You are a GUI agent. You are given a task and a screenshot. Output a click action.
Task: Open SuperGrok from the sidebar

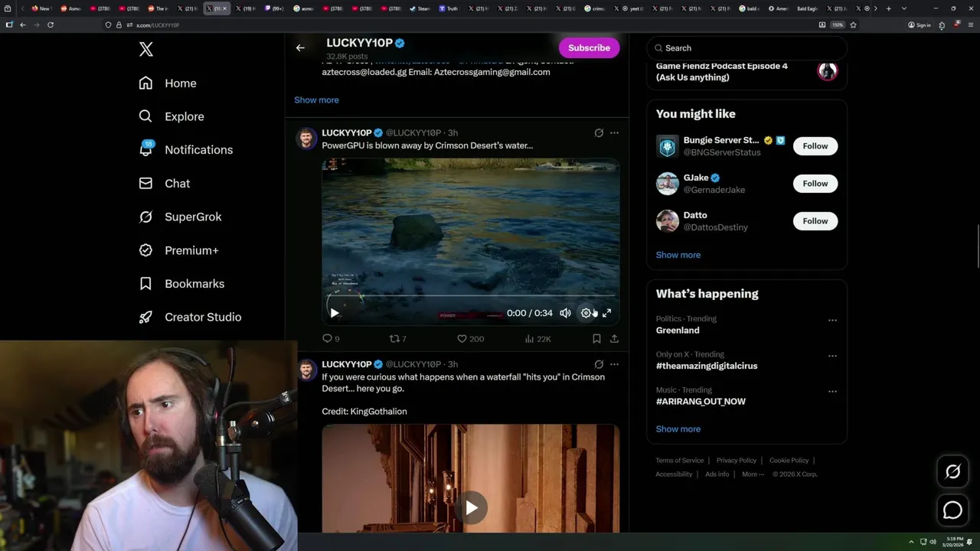181,217
